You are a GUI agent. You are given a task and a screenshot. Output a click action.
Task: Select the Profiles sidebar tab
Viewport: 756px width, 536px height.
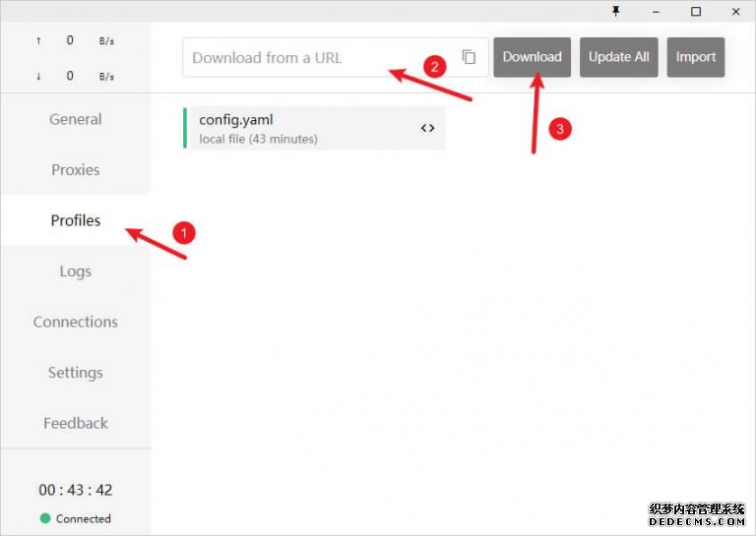click(76, 220)
